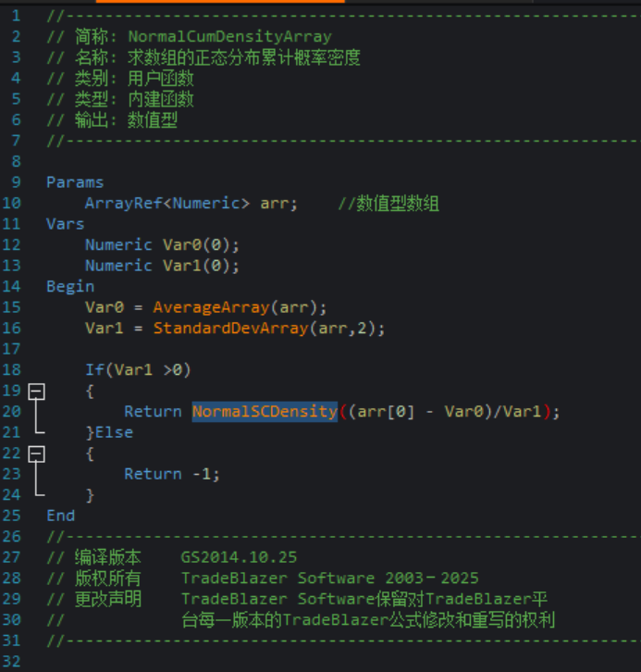
Task: Click the highlighted NormalSCDensity function name
Action: pyautogui.click(x=265, y=412)
